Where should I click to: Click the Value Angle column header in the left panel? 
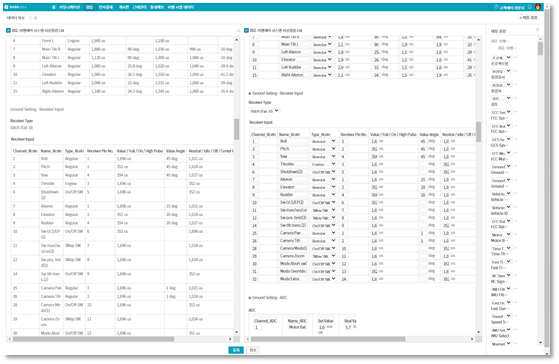click(x=175, y=151)
